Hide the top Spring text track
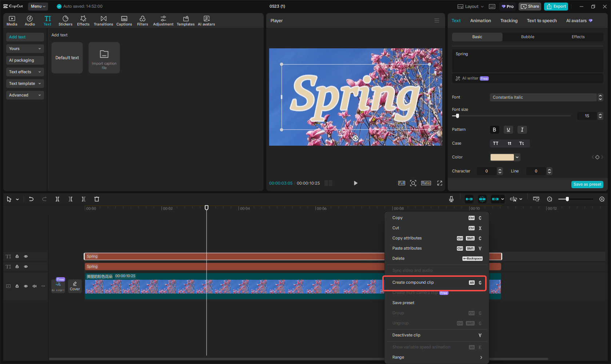Image resolution: width=611 pixels, height=364 pixels. [26, 256]
